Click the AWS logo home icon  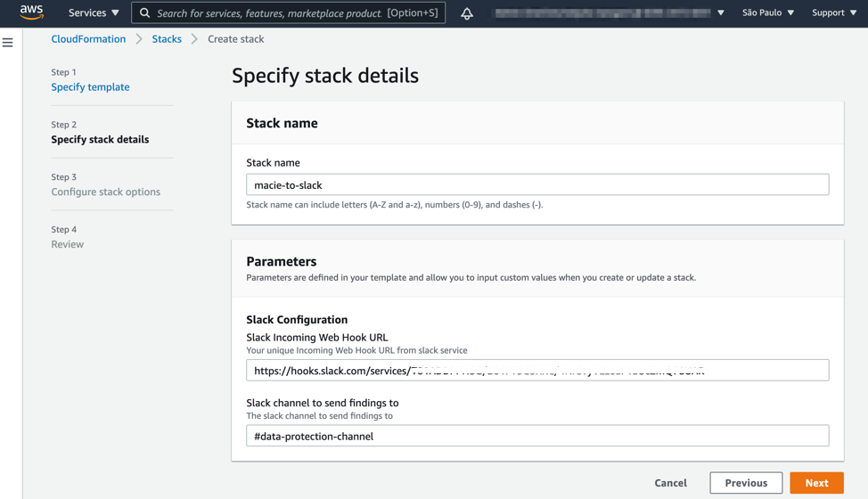31,12
